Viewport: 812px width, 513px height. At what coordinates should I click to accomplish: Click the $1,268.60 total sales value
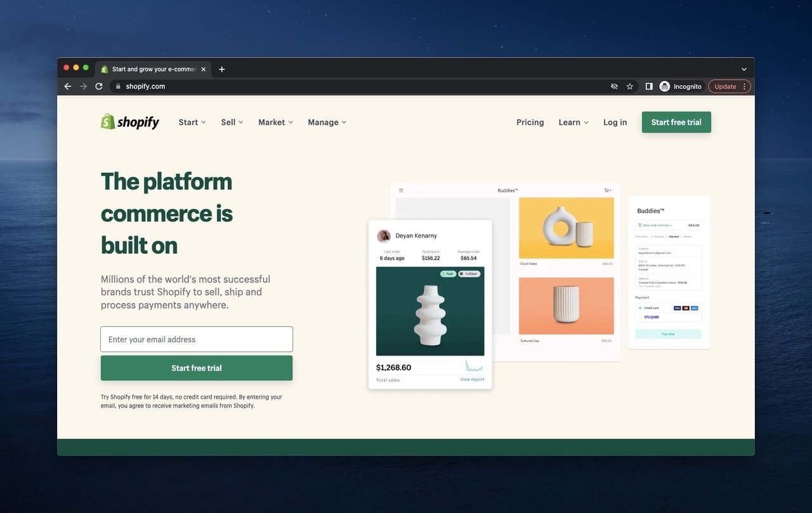pos(393,368)
